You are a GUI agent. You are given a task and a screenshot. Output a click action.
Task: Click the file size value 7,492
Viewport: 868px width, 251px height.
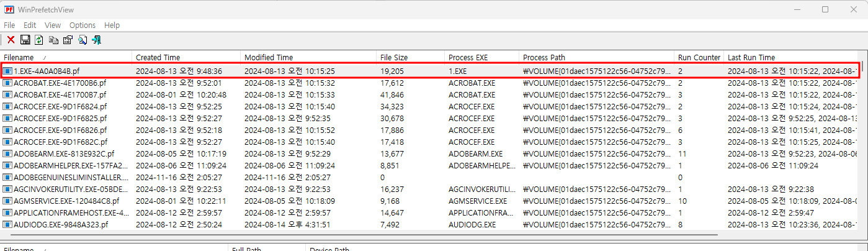[x=390, y=224]
